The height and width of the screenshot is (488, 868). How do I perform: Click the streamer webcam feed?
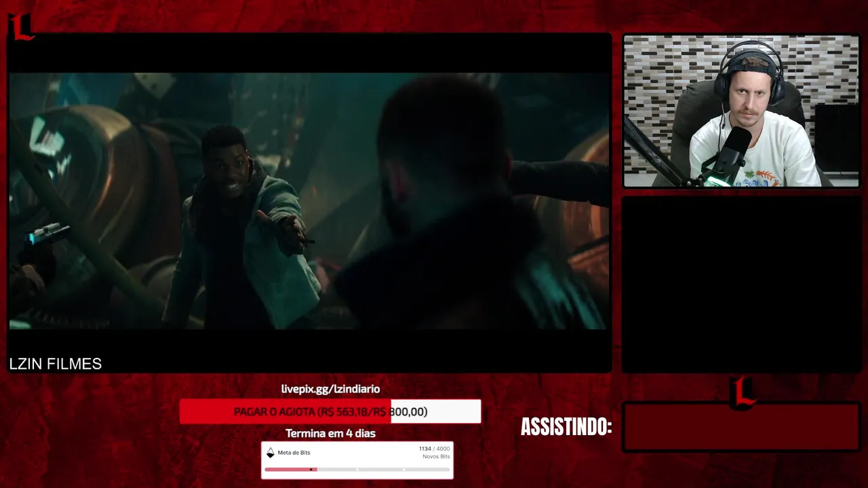pyautogui.click(x=741, y=111)
